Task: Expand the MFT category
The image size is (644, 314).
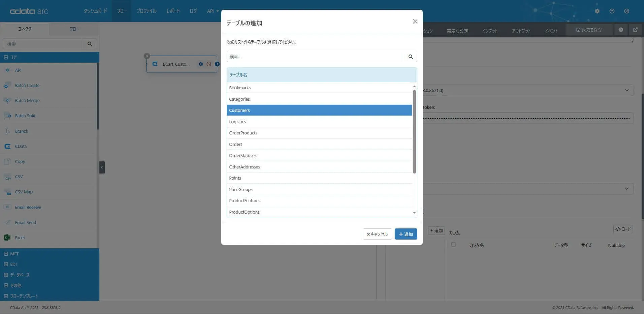Action: pyautogui.click(x=6, y=254)
